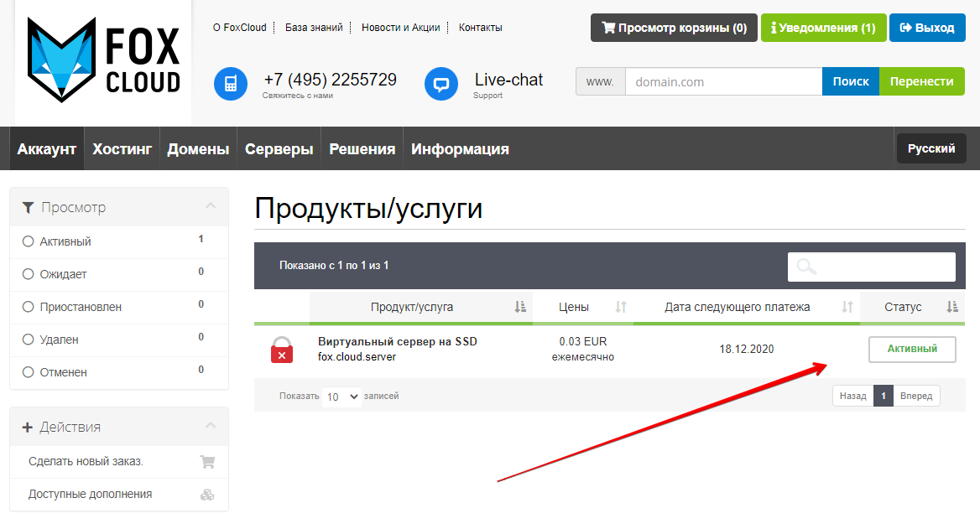This screenshot has width=980, height=529.
Task: Sort by the Статус column icon
Action: (952, 307)
